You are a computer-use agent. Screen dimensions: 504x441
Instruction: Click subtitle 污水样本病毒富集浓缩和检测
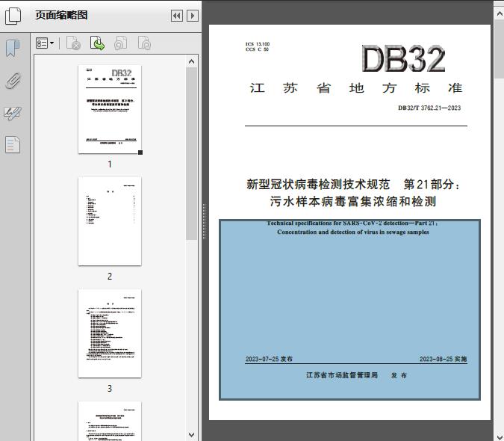point(353,202)
